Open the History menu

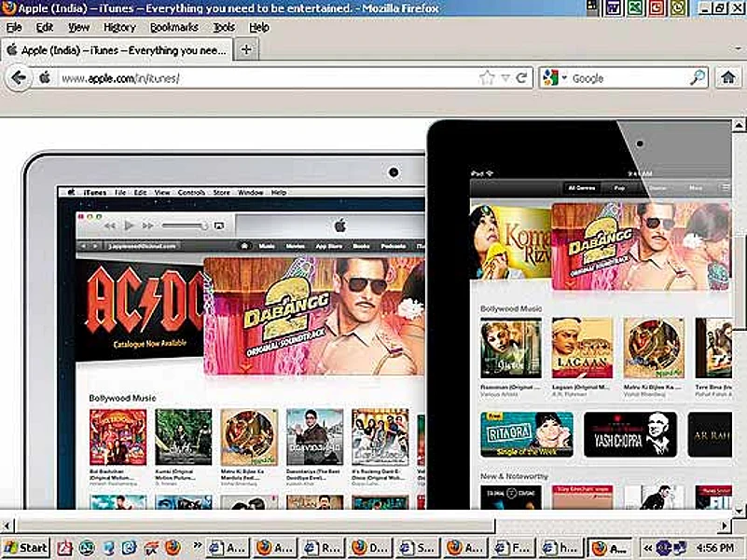[119, 27]
